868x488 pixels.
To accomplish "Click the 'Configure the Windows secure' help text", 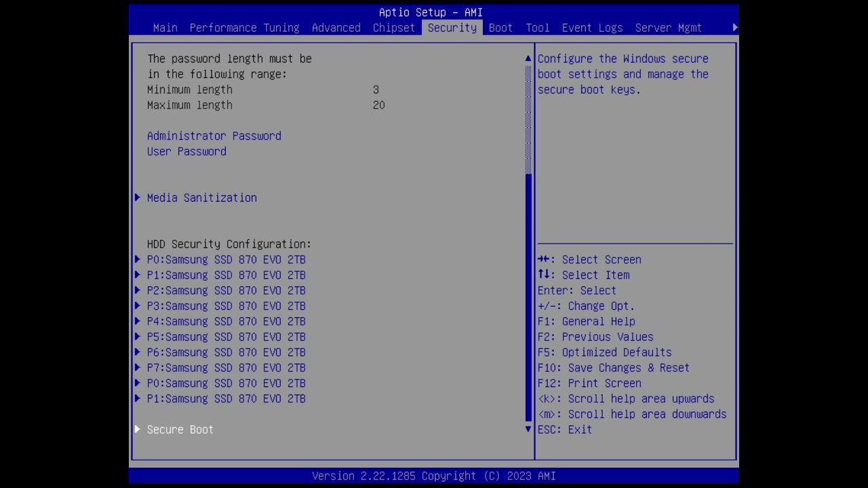I will click(x=623, y=59).
